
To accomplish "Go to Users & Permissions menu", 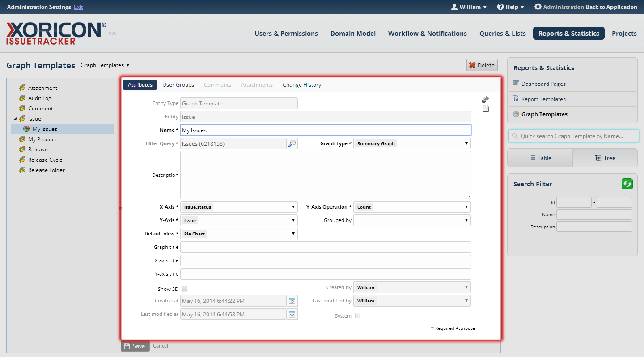I will point(286,33).
